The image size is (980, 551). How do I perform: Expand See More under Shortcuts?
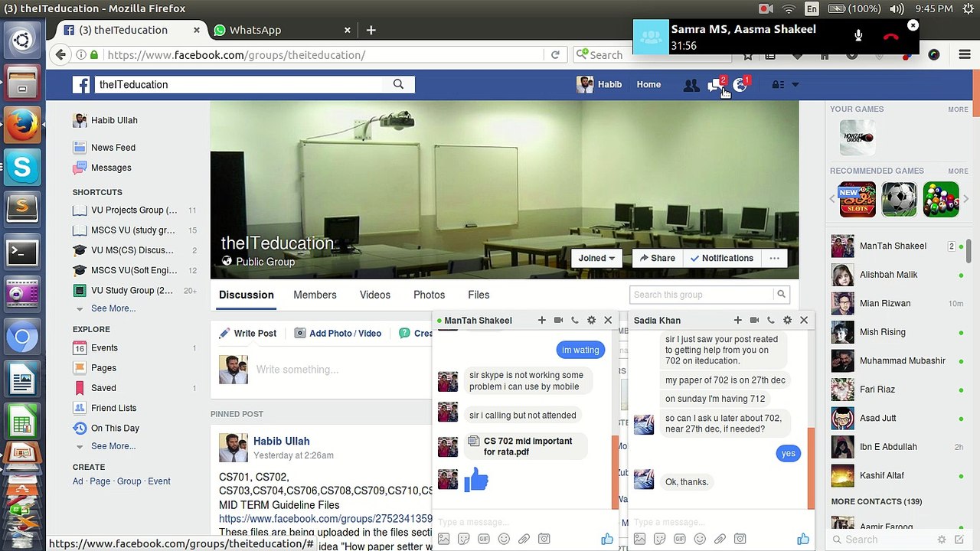click(113, 308)
